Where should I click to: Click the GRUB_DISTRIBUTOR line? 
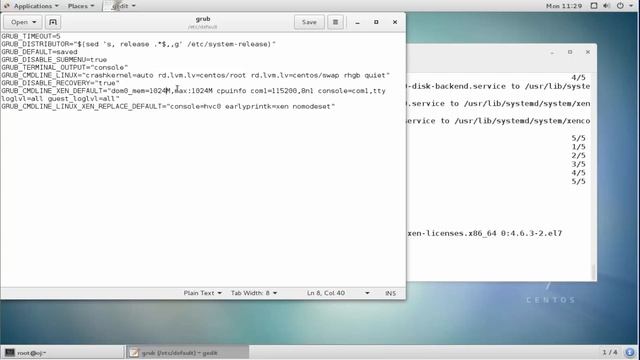coord(139,44)
